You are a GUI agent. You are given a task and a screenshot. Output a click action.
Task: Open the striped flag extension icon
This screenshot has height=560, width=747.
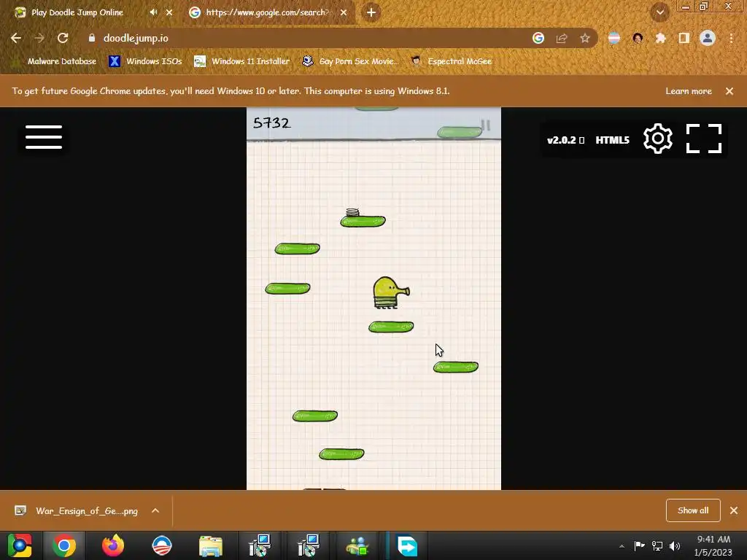[614, 38]
